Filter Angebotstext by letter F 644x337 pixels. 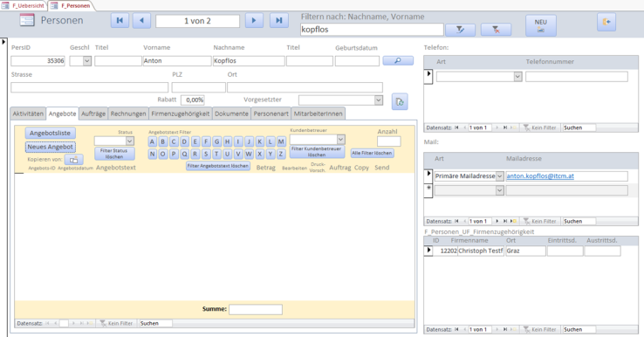tap(206, 141)
